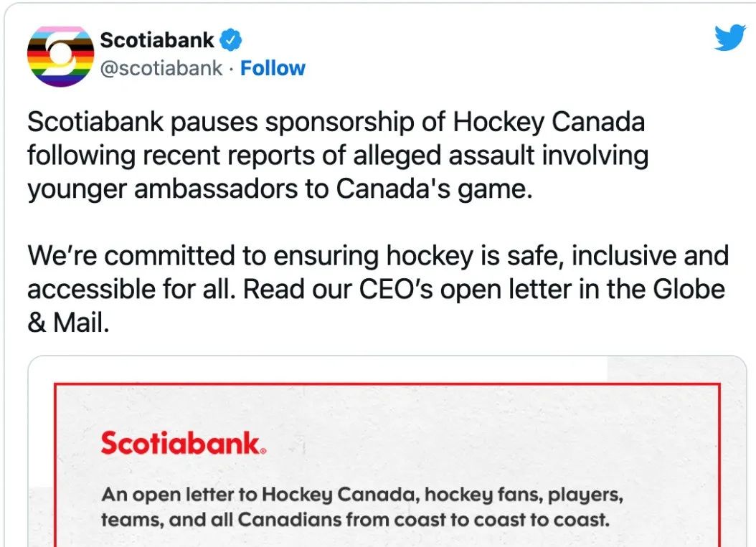The height and width of the screenshot is (547, 756).
Task: Select the @scotiabank handle
Action: pyautogui.click(x=161, y=68)
